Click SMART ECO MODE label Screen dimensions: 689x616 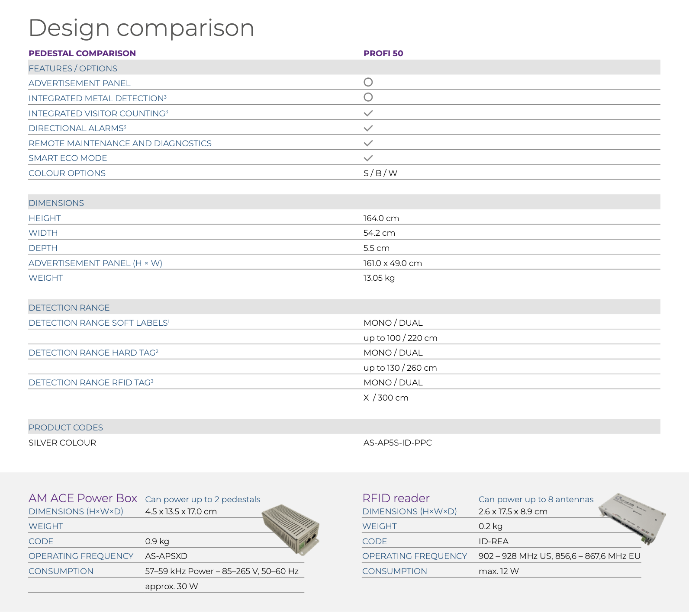pos(68,158)
